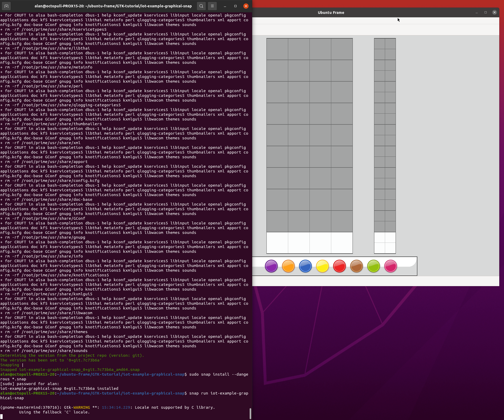
Task: Click third white cell in active guess row
Action: click(x=320, y=243)
